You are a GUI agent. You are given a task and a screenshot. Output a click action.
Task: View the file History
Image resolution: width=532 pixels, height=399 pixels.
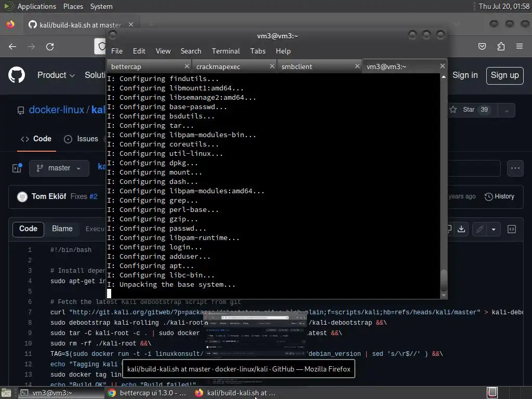click(x=499, y=196)
